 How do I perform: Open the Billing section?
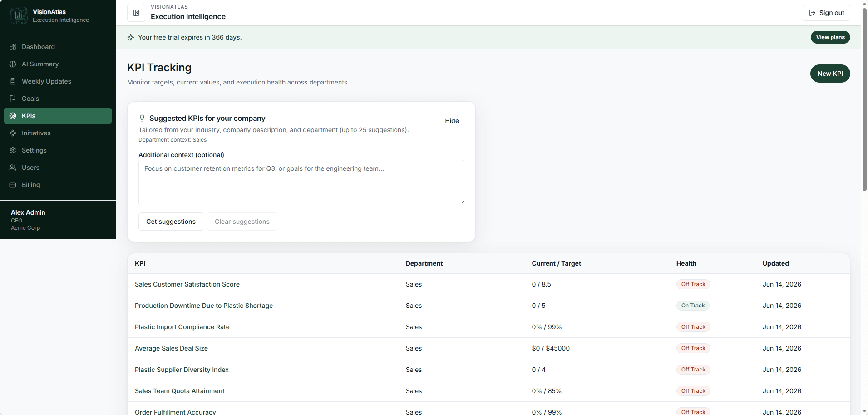click(x=58, y=185)
